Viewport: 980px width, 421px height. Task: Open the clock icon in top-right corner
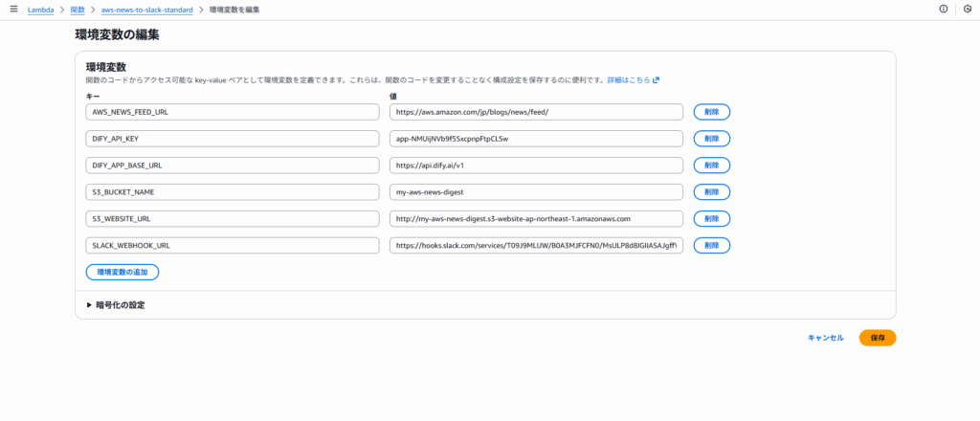click(967, 9)
